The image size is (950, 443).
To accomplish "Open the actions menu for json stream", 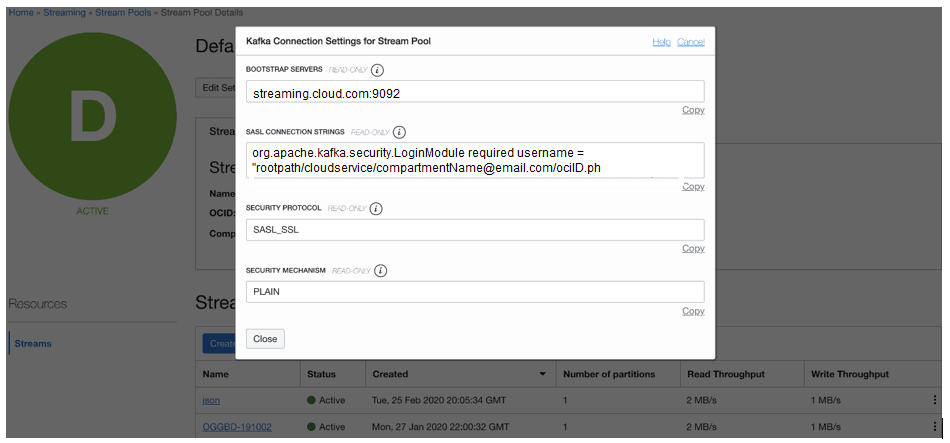I will (935, 400).
